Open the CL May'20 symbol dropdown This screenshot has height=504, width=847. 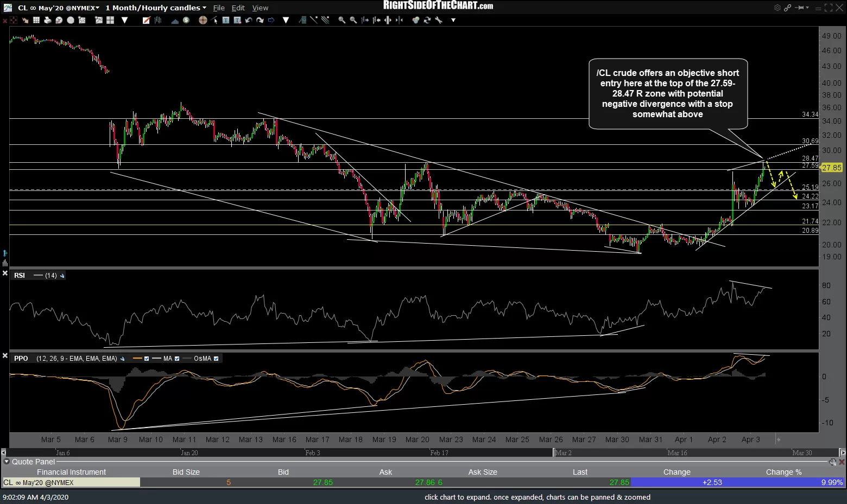point(59,8)
